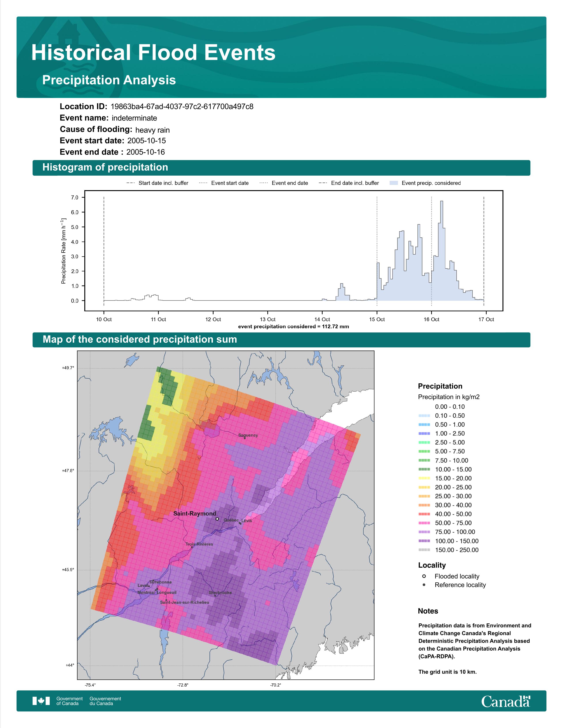Click the Canada wordmark in footer
This screenshot has height=728, width=563.
point(506,701)
